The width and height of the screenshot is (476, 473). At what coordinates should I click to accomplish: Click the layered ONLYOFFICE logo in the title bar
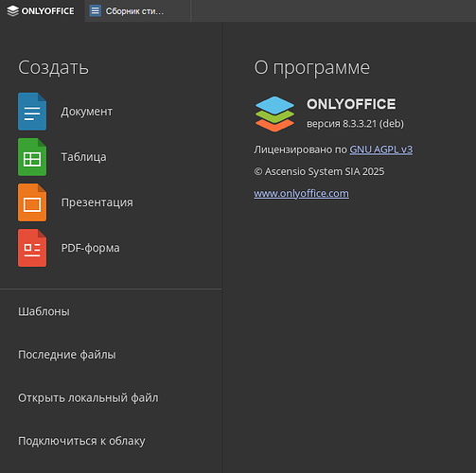(13, 11)
